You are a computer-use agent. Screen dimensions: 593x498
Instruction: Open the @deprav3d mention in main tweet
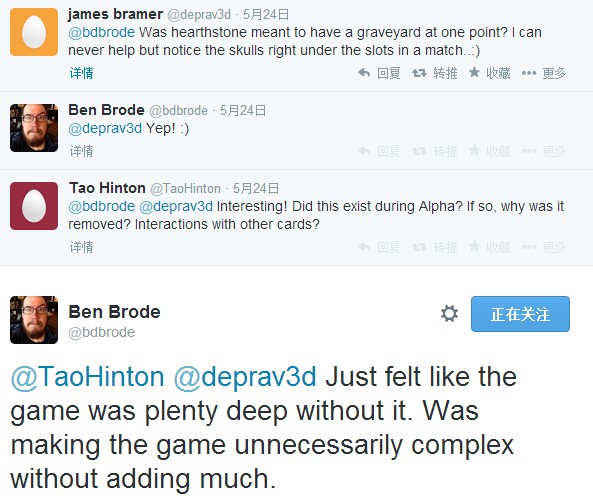point(245,377)
